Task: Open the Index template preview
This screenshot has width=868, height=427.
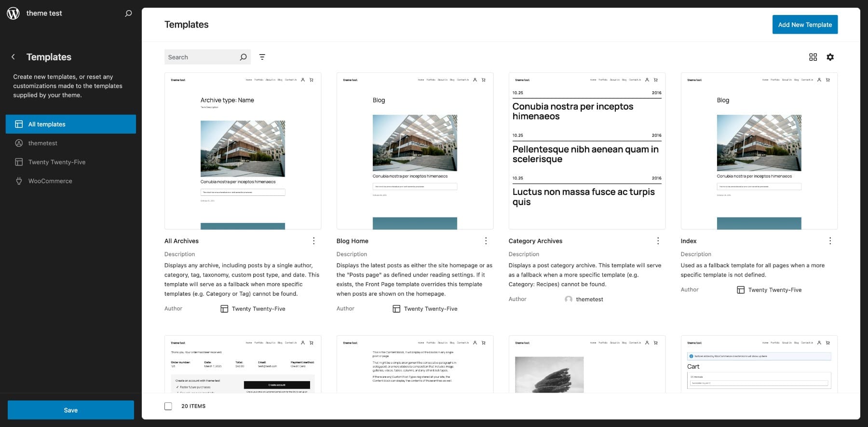Action: (759, 151)
